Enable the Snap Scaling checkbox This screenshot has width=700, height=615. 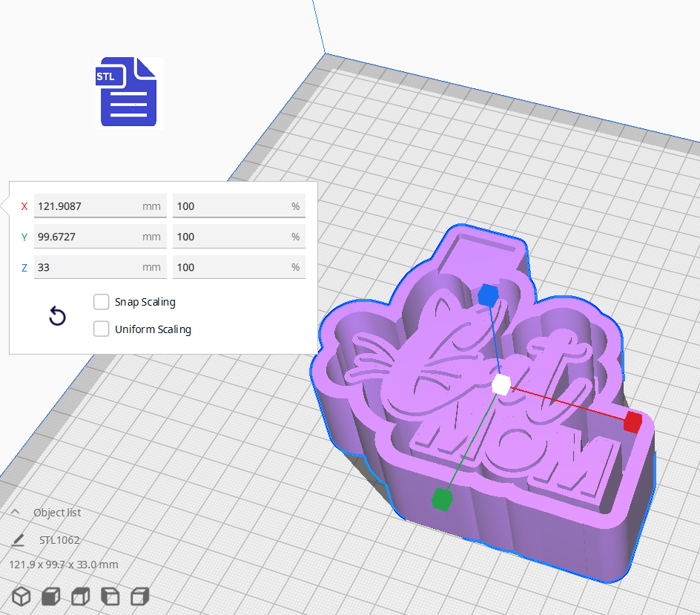pos(102,302)
